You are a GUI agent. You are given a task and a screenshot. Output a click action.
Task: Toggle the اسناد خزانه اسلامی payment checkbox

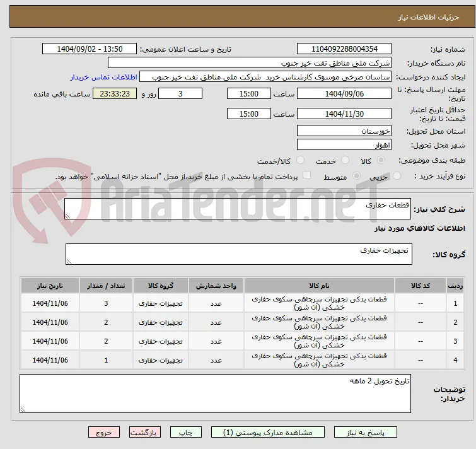pyautogui.click(x=307, y=175)
